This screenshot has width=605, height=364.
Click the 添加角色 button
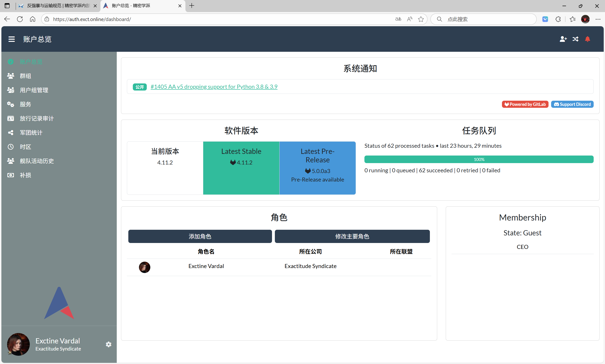pos(200,236)
